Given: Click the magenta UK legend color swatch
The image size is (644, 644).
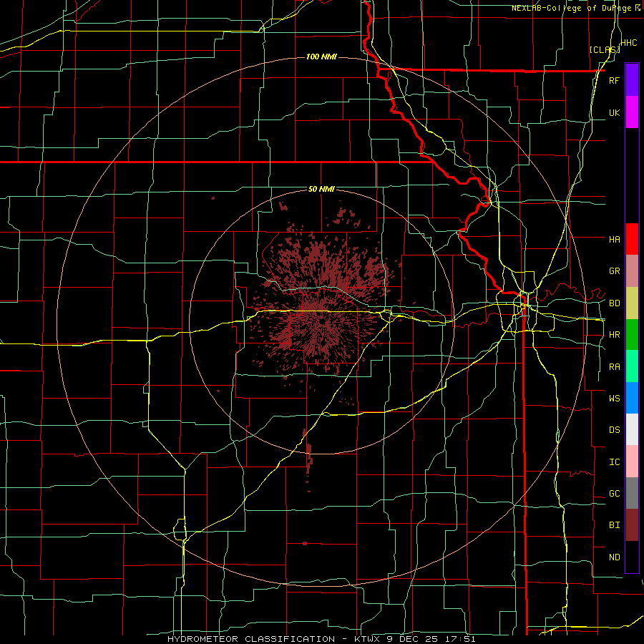Looking at the screenshot, I should 632,112.
